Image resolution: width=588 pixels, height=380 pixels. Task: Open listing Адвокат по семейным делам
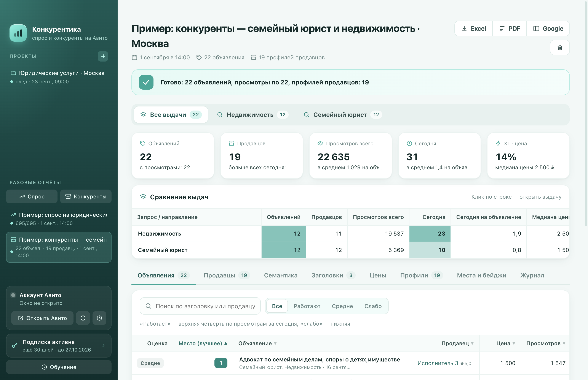coord(320,359)
